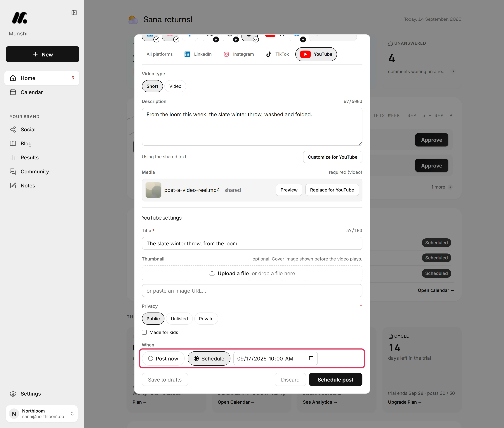The height and width of the screenshot is (428, 504).
Task: Open the Blog section book icon
Action: [x=13, y=144]
